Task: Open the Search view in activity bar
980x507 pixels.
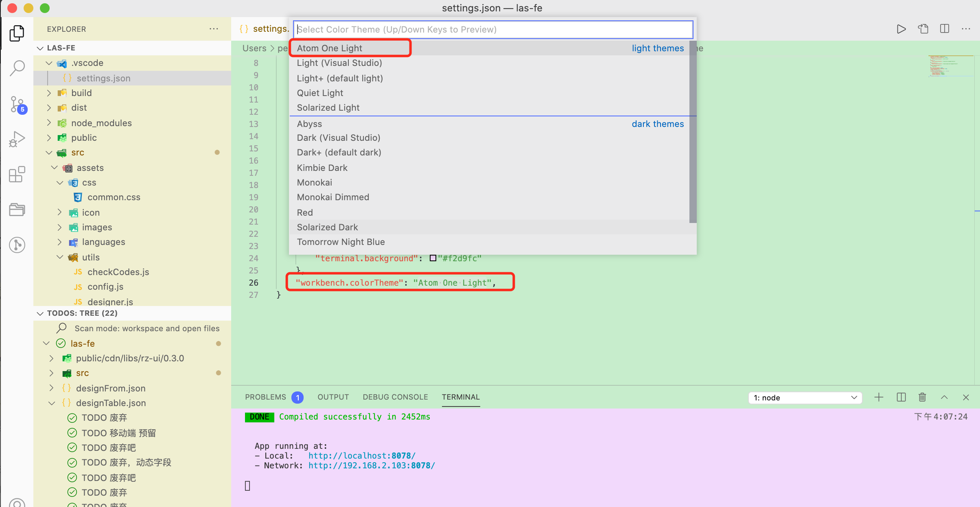Action: [17, 68]
